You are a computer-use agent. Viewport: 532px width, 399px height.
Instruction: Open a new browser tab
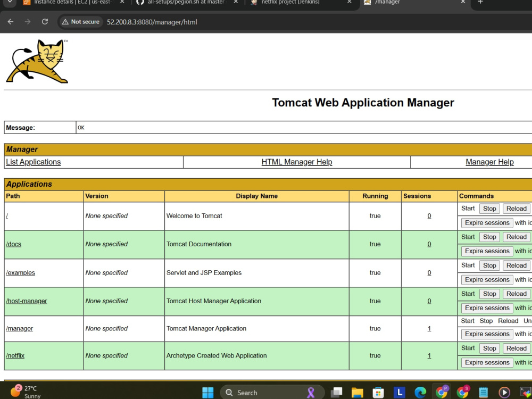point(480,2)
